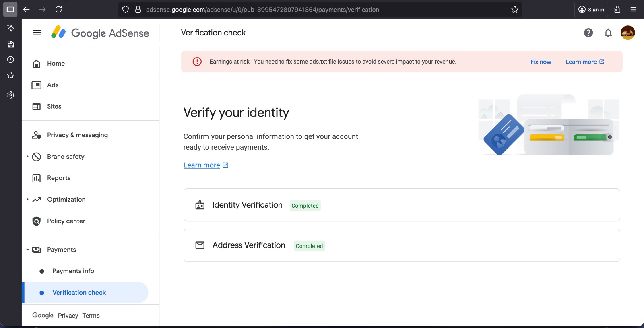644x328 pixels.
Task: Reload the page in browser toolbar
Action: point(59,10)
